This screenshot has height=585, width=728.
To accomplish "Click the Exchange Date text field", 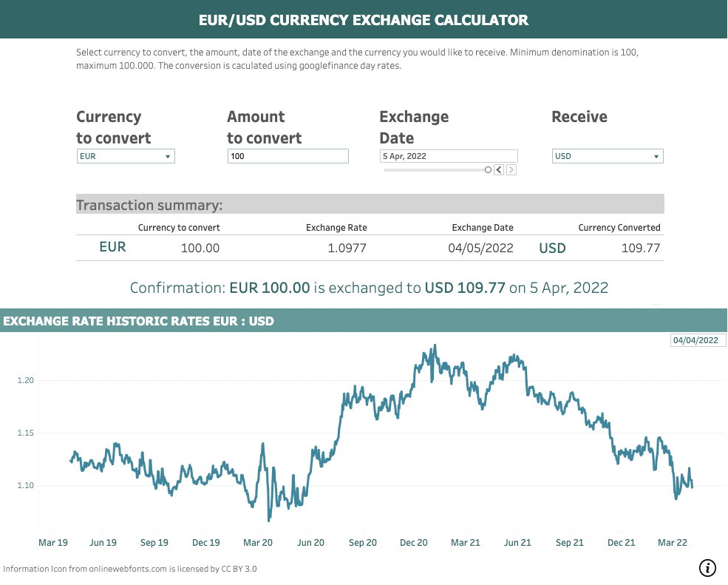I will click(x=448, y=156).
